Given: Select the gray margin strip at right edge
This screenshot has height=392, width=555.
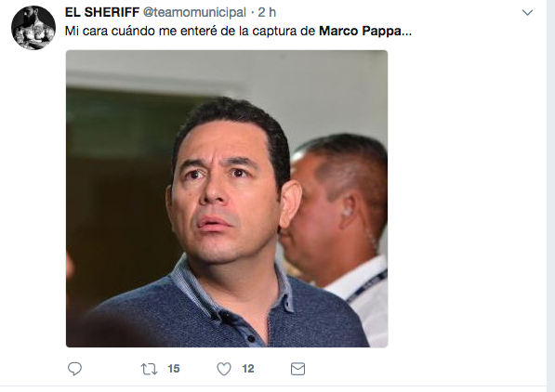Looking at the screenshot, I should pos(550,196).
